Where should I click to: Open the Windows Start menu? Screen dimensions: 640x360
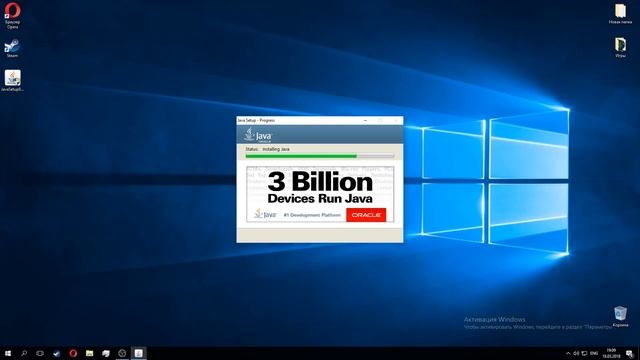click(8, 353)
